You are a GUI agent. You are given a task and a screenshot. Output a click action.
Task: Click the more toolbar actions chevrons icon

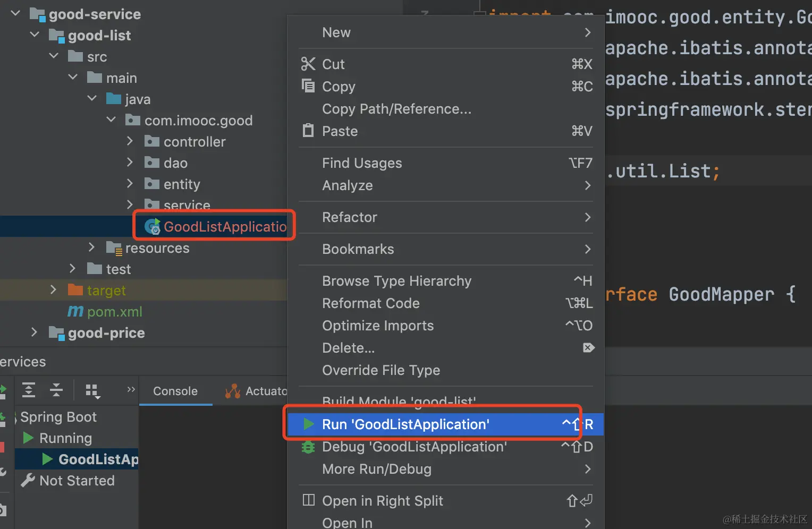(x=131, y=389)
